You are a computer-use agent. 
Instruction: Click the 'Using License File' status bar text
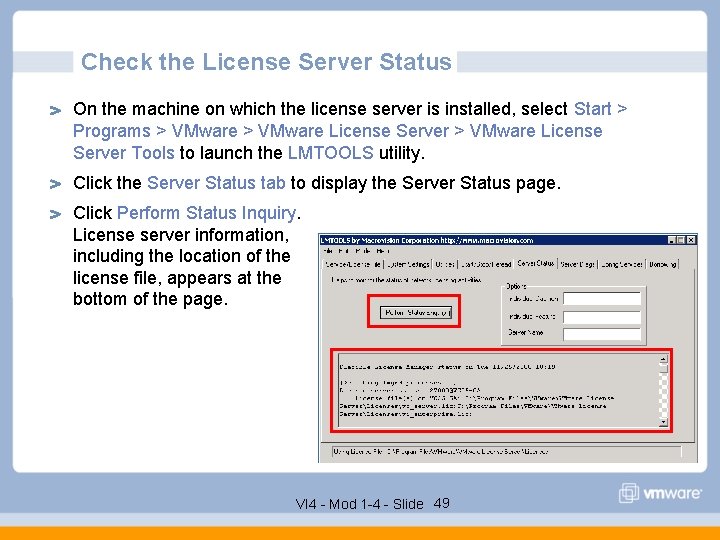point(441,451)
